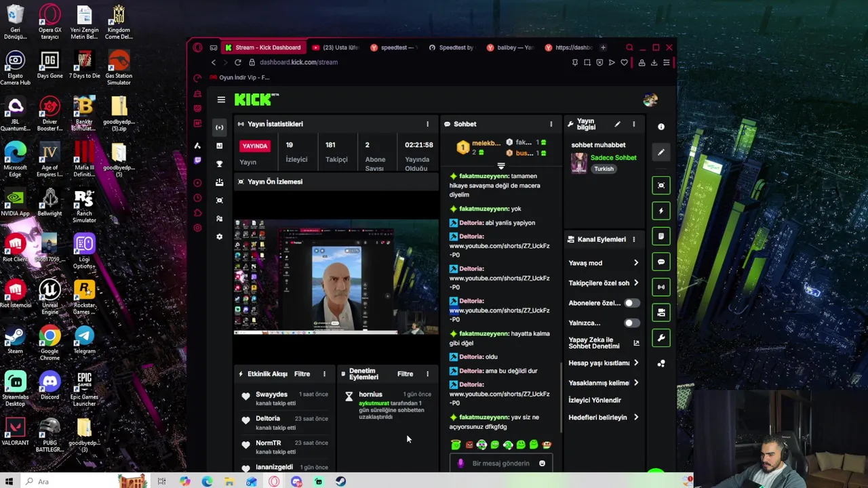Open the Kick sidebar gear settings
Image resolution: width=868 pixels, height=488 pixels.
[x=219, y=237]
